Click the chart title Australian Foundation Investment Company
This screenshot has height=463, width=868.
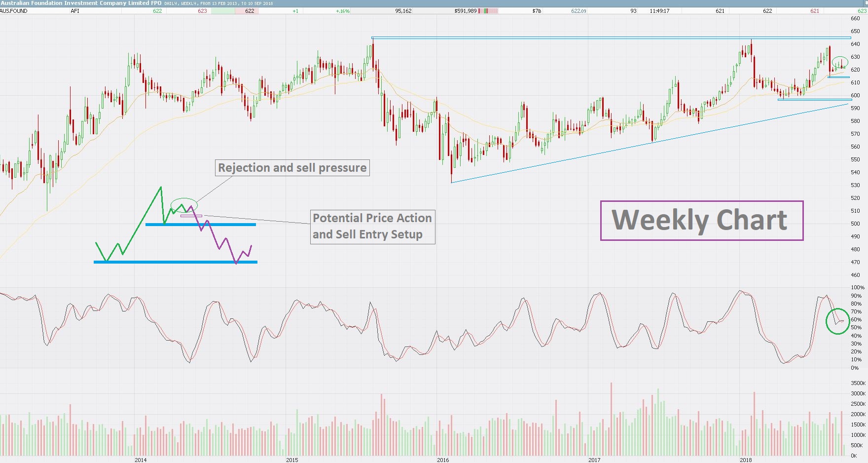[x=81, y=3]
